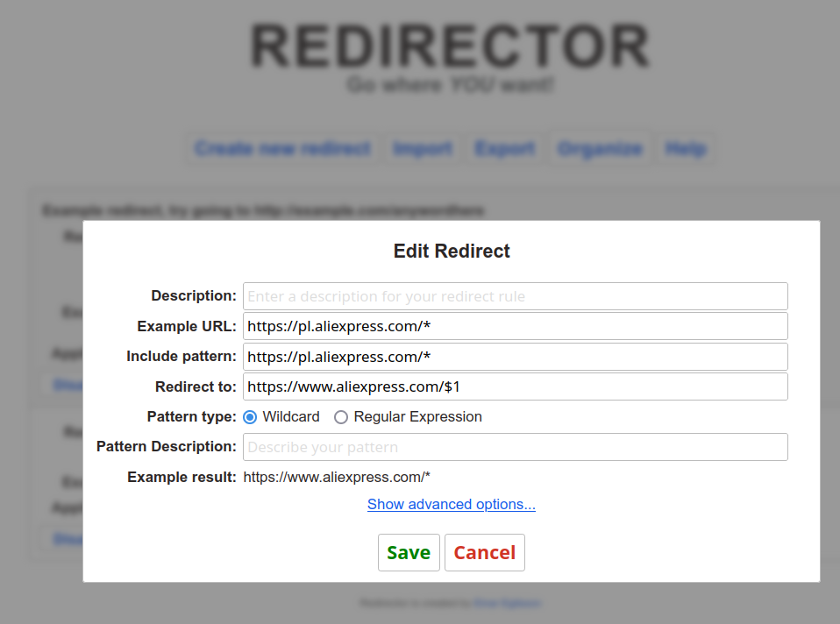This screenshot has width=840, height=624.
Task: Click the blurred Help button behind dialog
Action: pyautogui.click(x=686, y=148)
